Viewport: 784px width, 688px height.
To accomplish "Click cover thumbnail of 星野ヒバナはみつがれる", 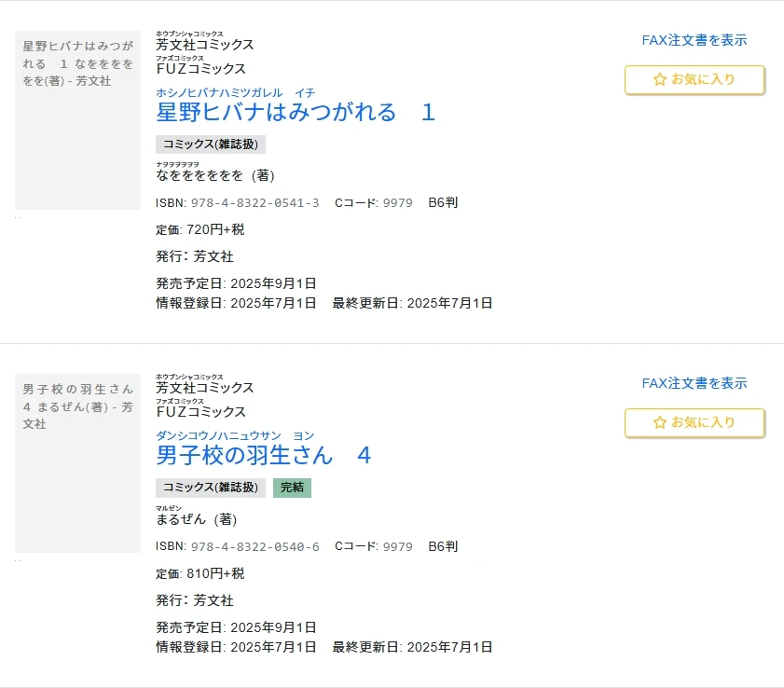I will 77,120.
